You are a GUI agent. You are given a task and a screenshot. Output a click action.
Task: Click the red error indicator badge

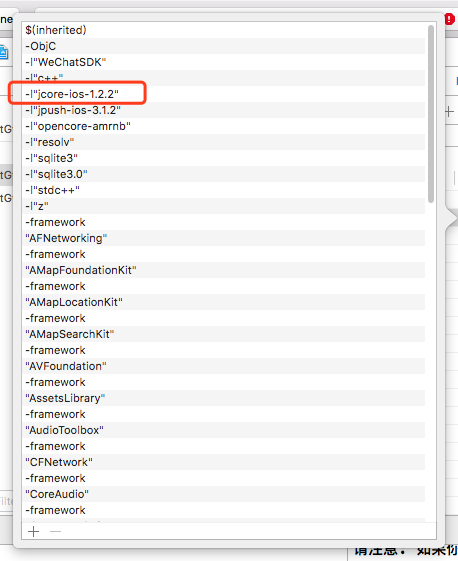(x=449, y=19)
